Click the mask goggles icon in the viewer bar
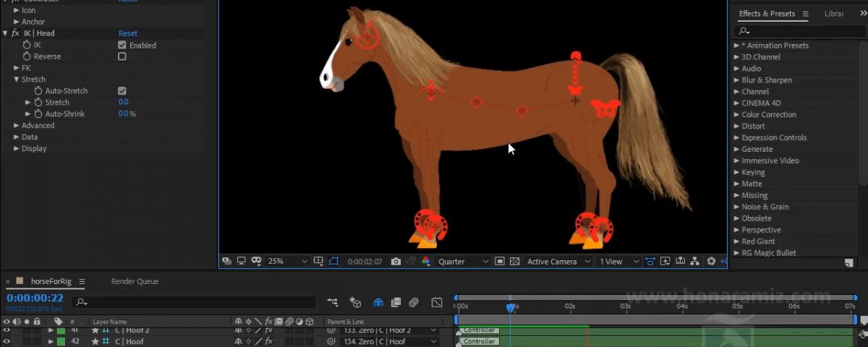 click(x=256, y=261)
